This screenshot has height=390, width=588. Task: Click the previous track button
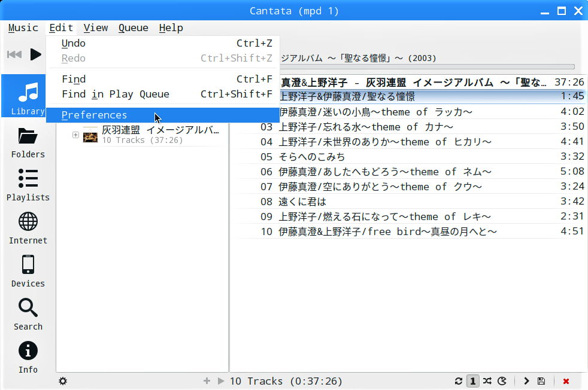pyautogui.click(x=14, y=54)
